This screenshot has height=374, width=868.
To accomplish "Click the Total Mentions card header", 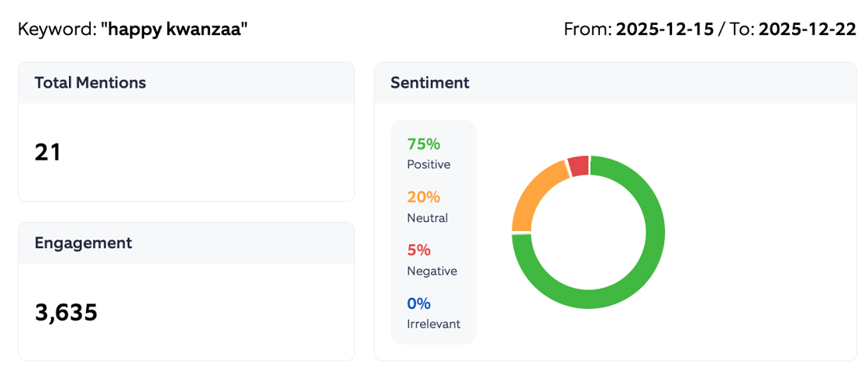I will [90, 83].
